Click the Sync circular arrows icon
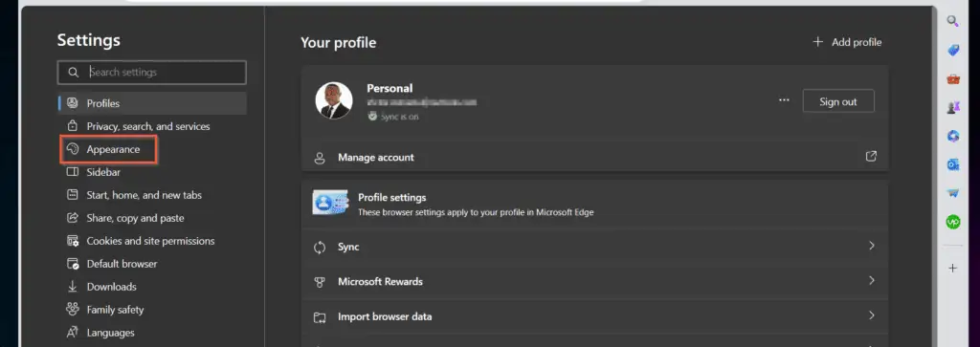Viewport: 980px width, 347px height. pyautogui.click(x=320, y=248)
